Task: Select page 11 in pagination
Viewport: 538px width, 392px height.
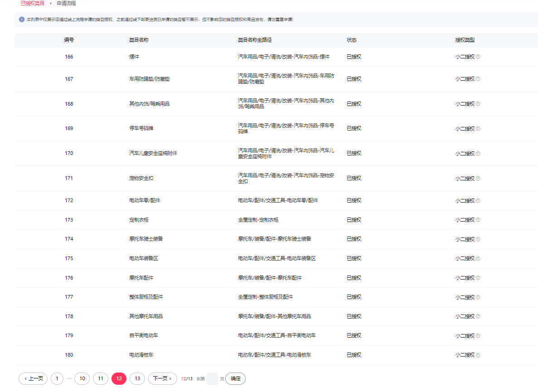Action: [x=100, y=378]
